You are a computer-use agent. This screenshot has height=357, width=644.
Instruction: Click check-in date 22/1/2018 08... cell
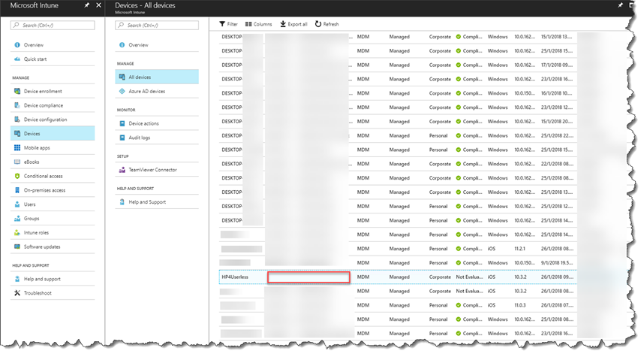coord(557,164)
